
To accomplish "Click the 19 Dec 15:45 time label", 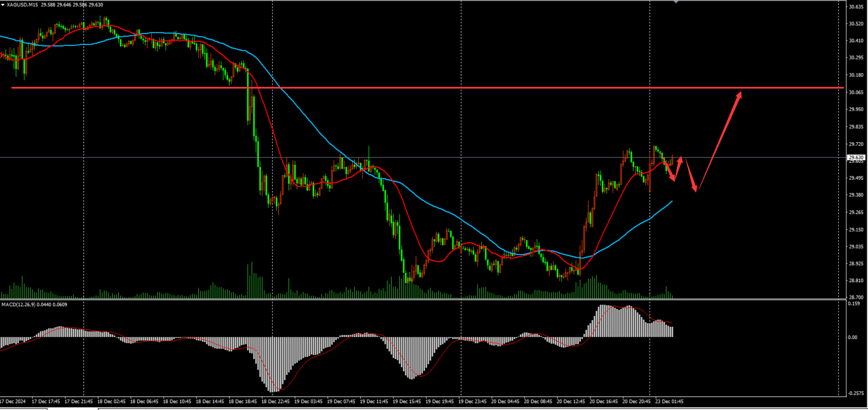I will (407, 401).
